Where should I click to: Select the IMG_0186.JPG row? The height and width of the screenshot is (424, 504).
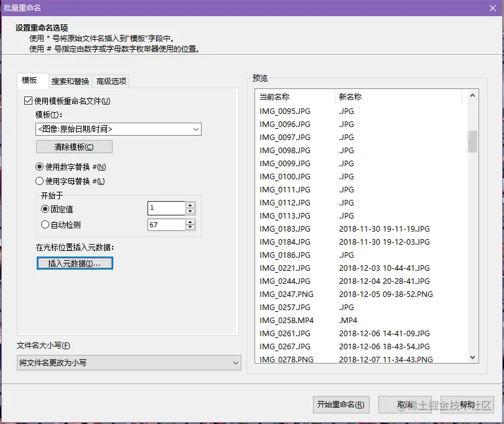[362, 255]
